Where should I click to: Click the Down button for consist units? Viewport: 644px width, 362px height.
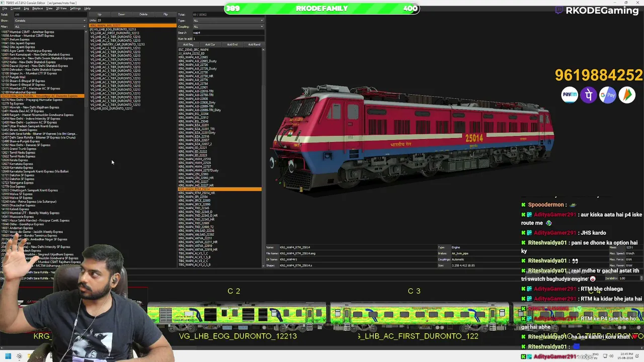(x=122, y=15)
